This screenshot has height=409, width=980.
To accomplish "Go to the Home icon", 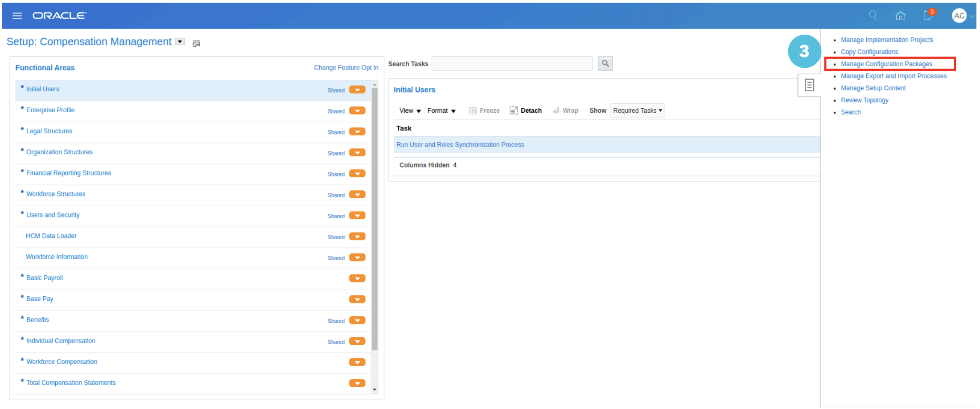I will tap(900, 16).
